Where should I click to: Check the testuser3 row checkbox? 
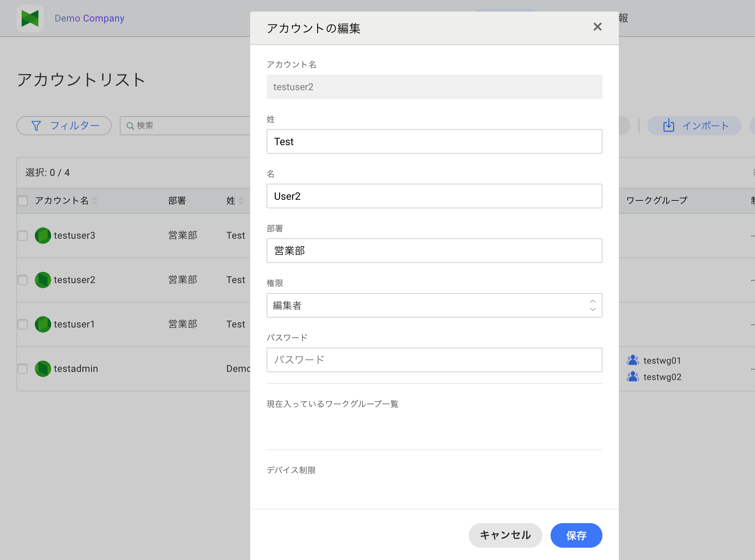click(x=23, y=236)
